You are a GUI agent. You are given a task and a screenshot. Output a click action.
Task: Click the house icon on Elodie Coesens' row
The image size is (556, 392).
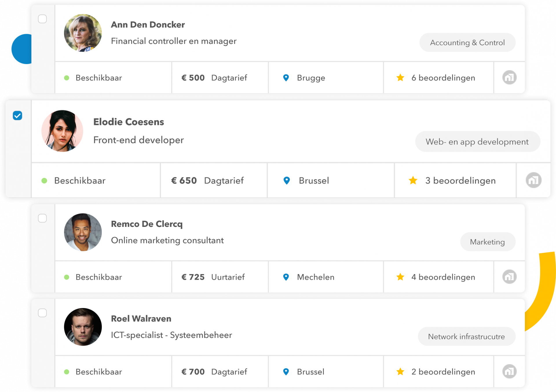click(534, 180)
